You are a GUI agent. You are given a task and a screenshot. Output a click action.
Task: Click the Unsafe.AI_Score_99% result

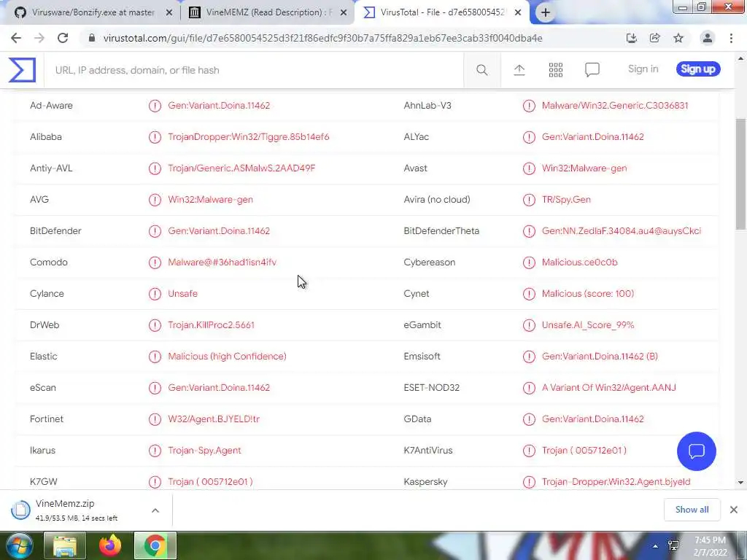[588, 325]
